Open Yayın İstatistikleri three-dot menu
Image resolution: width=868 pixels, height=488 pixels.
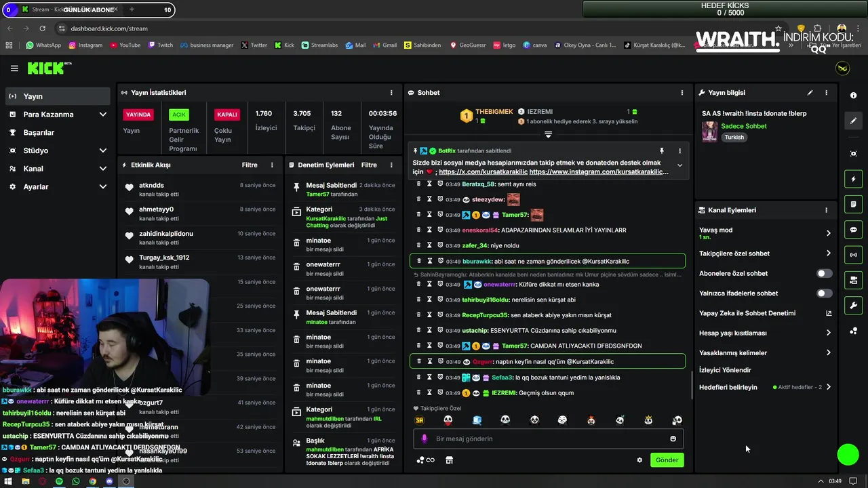391,93
